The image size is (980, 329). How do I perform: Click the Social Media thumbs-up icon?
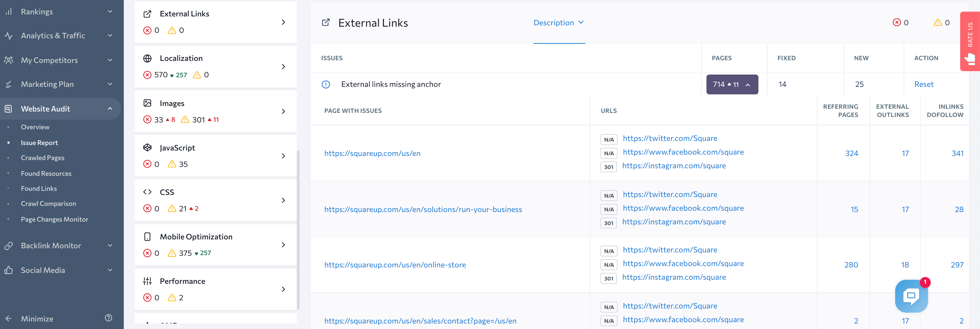9,270
